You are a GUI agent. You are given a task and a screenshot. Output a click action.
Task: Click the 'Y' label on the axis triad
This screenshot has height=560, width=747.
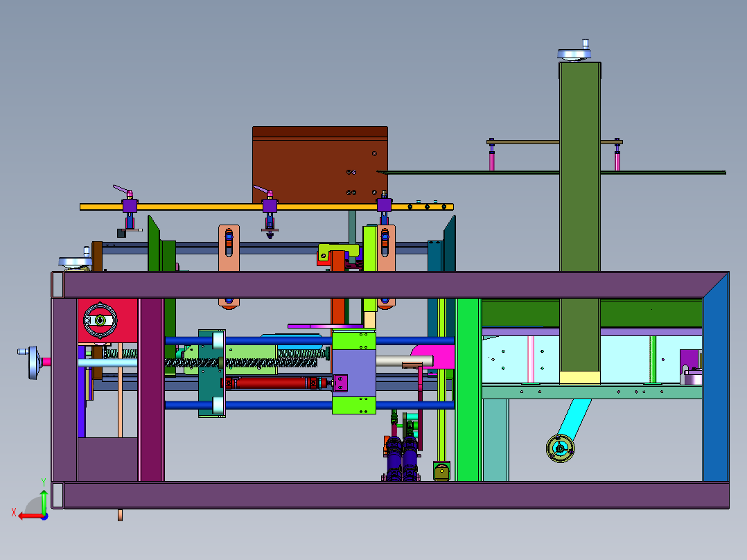click(x=44, y=482)
